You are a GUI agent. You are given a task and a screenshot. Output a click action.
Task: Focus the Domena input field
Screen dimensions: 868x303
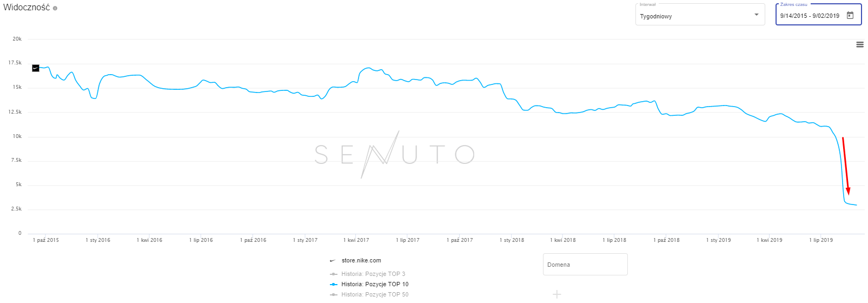(x=585, y=265)
